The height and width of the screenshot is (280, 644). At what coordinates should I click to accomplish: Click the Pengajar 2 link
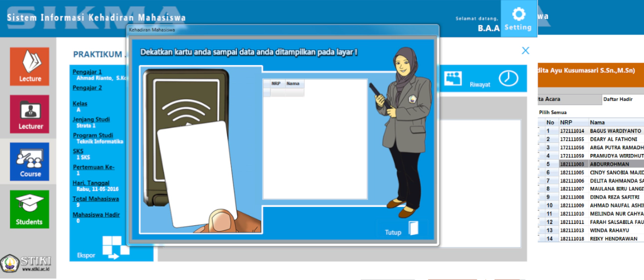point(87,87)
